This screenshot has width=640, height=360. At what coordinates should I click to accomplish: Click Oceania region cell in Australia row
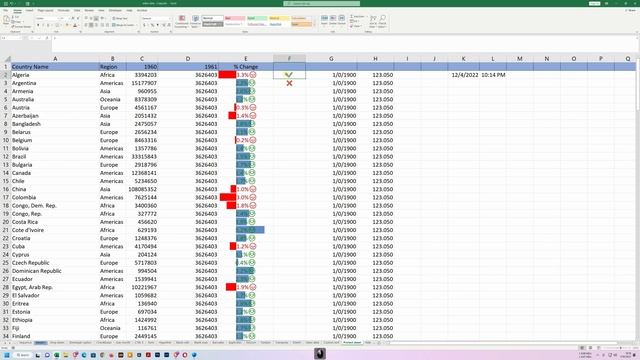tap(113, 99)
